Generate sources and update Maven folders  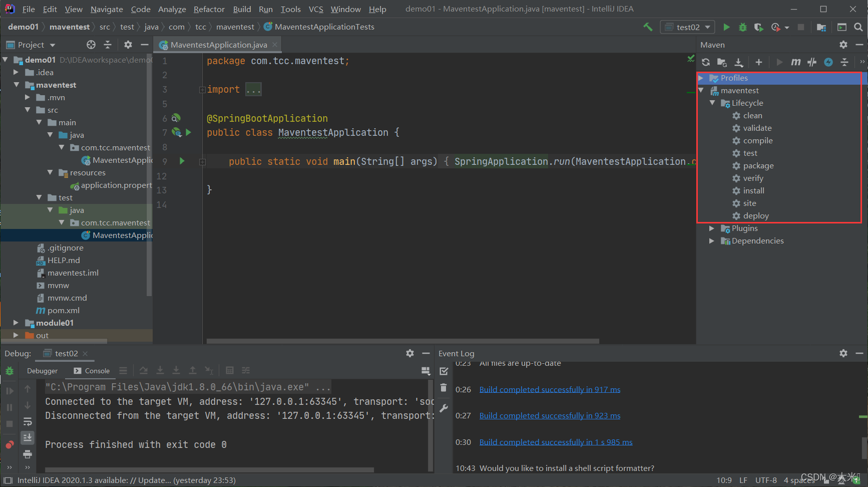point(722,62)
